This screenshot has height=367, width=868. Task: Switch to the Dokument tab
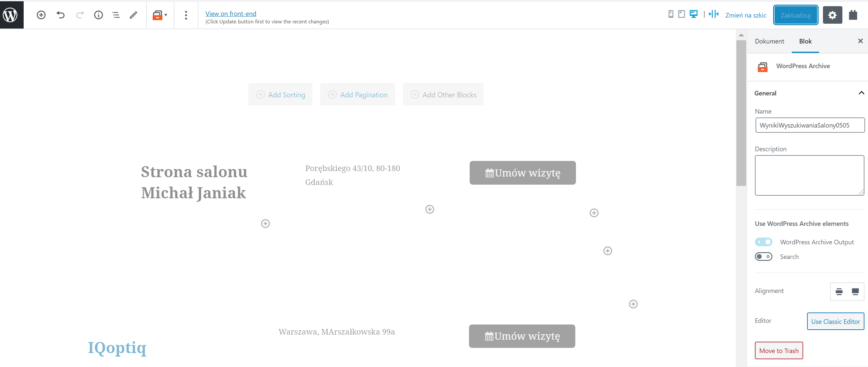click(769, 41)
